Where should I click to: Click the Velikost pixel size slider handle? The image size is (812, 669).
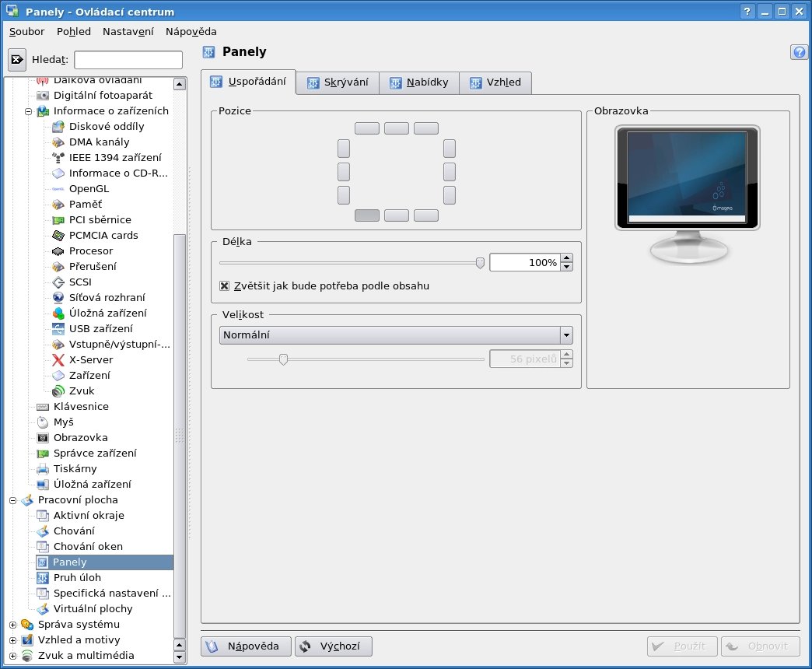coord(283,359)
